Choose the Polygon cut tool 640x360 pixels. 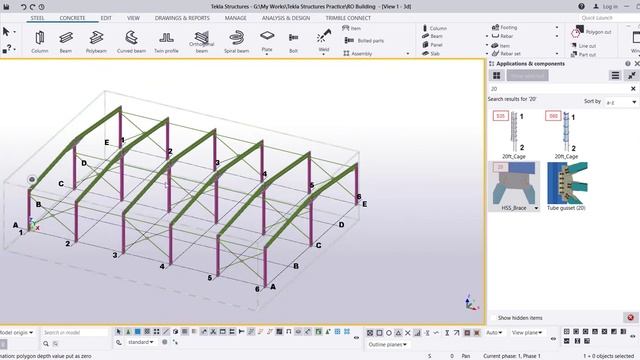pos(591,31)
